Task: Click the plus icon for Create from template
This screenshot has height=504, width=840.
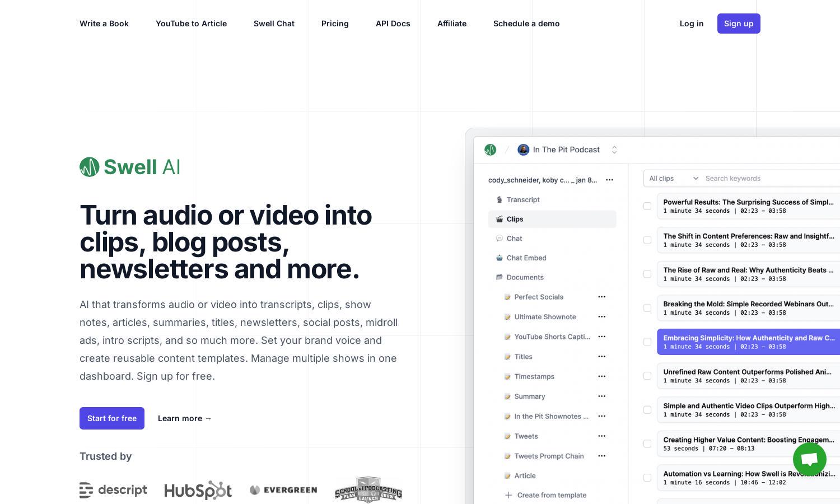Action: tap(508, 495)
